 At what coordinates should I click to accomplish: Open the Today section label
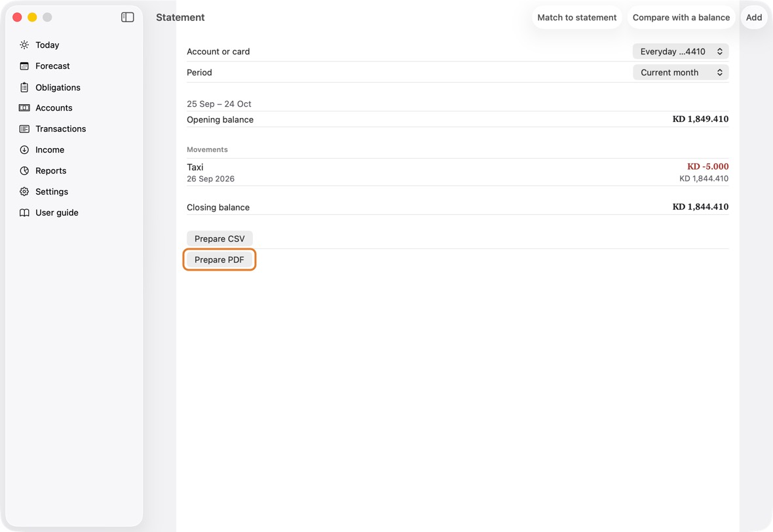pyautogui.click(x=47, y=45)
